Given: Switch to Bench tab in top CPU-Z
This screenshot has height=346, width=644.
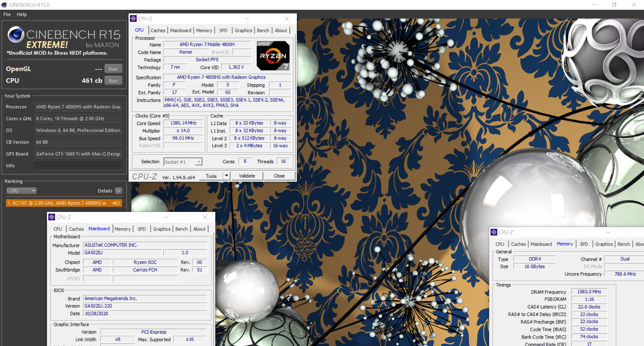Looking at the screenshot, I should 263,30.
